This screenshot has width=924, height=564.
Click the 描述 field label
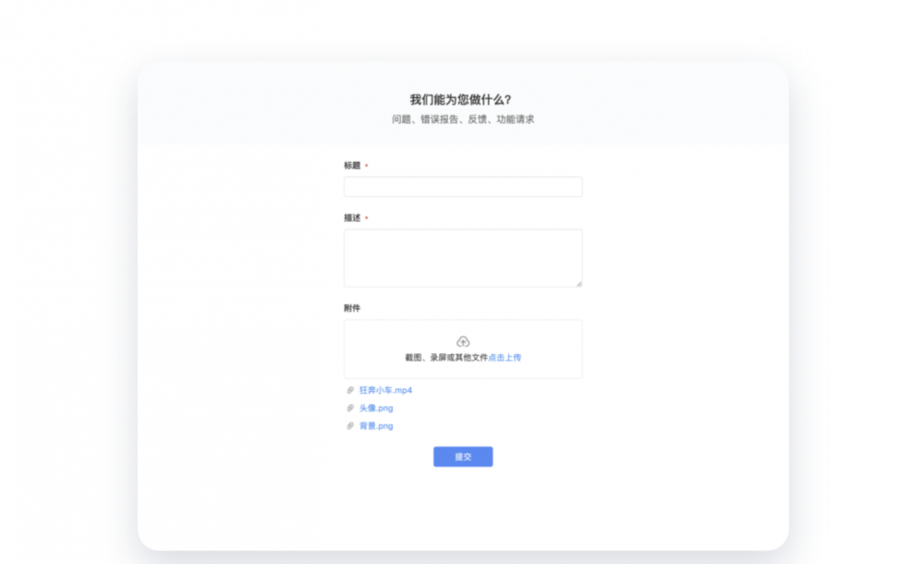pyautogui.click(x=352, y=218)
